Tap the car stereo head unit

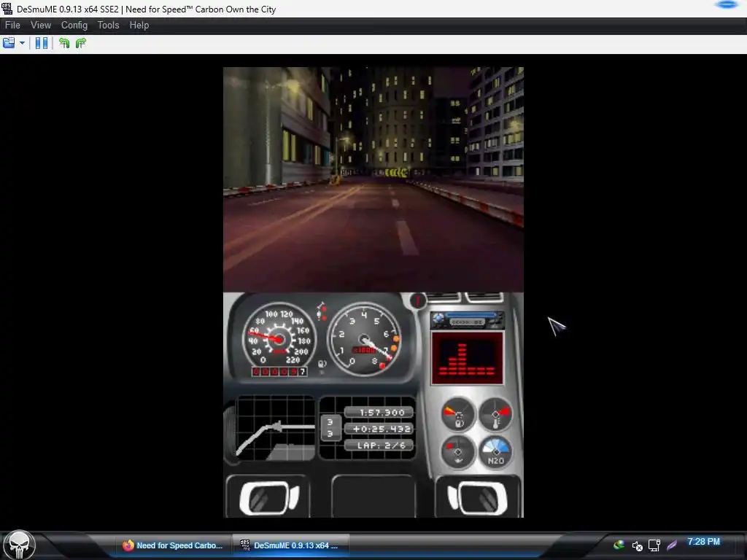click(467, 321)
